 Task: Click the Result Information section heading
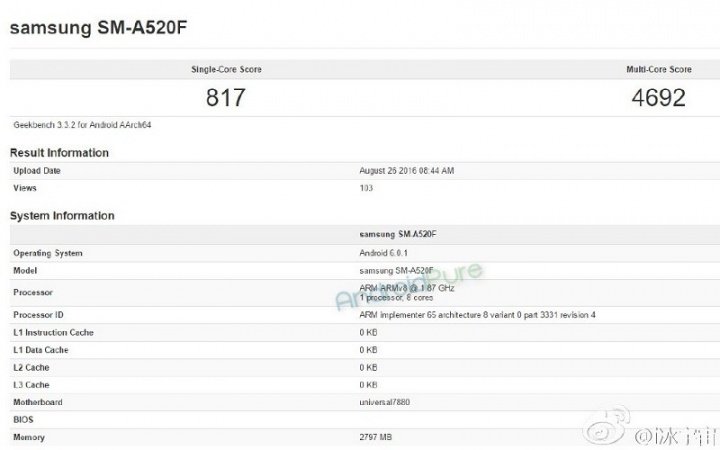(x=60, y=153)
